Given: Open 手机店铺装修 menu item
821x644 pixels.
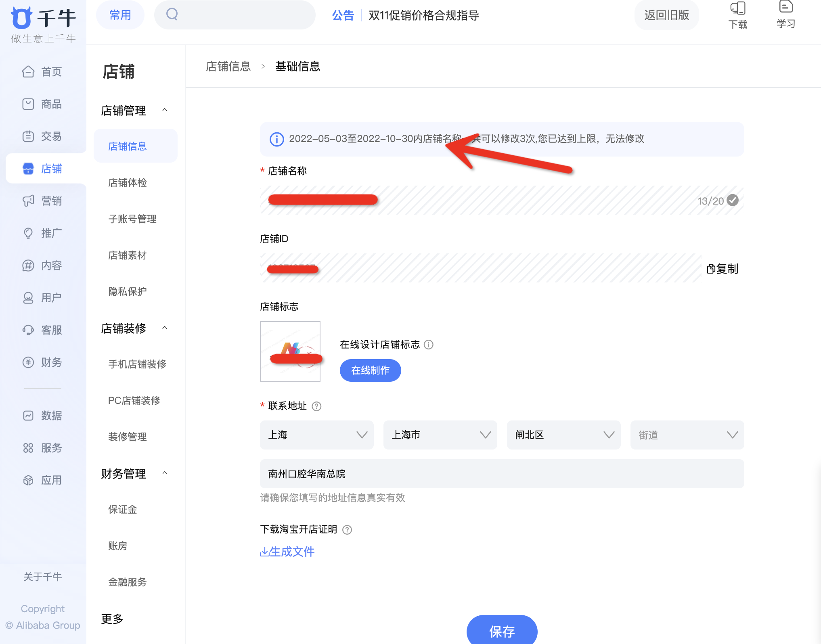Looking at the screenshot, I should point(137,364).
